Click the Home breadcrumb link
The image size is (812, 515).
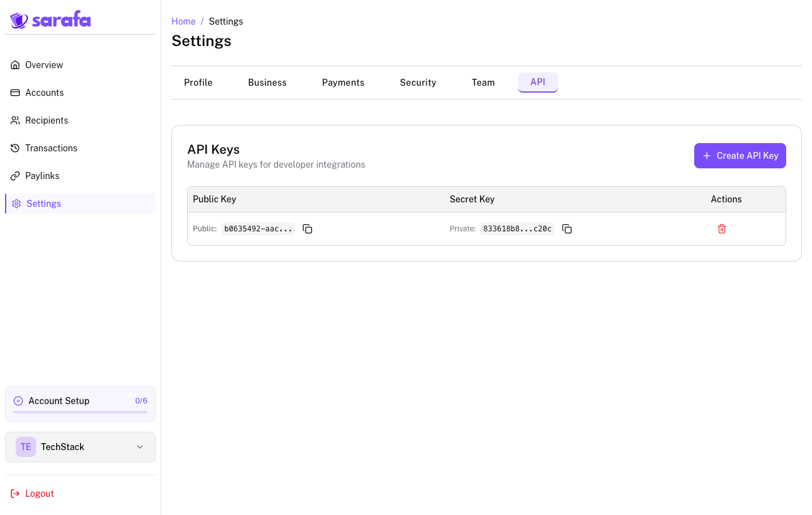click(x=183, y=21)
